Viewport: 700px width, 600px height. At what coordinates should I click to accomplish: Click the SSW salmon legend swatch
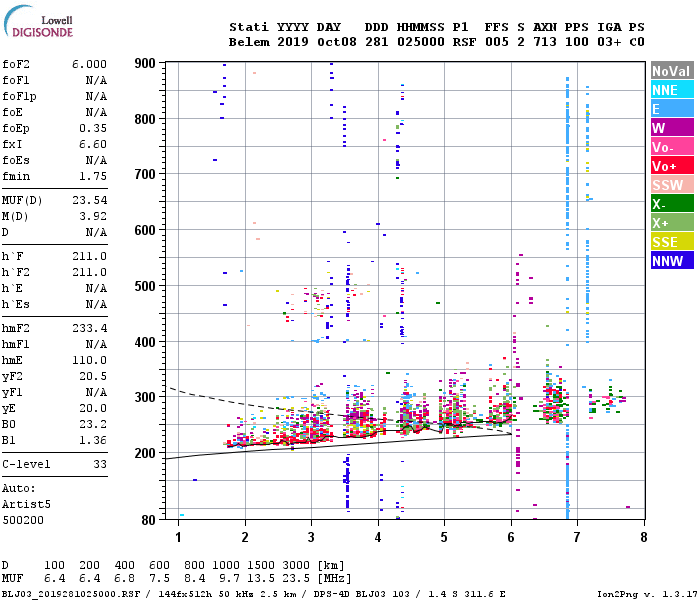click(672, 185)
